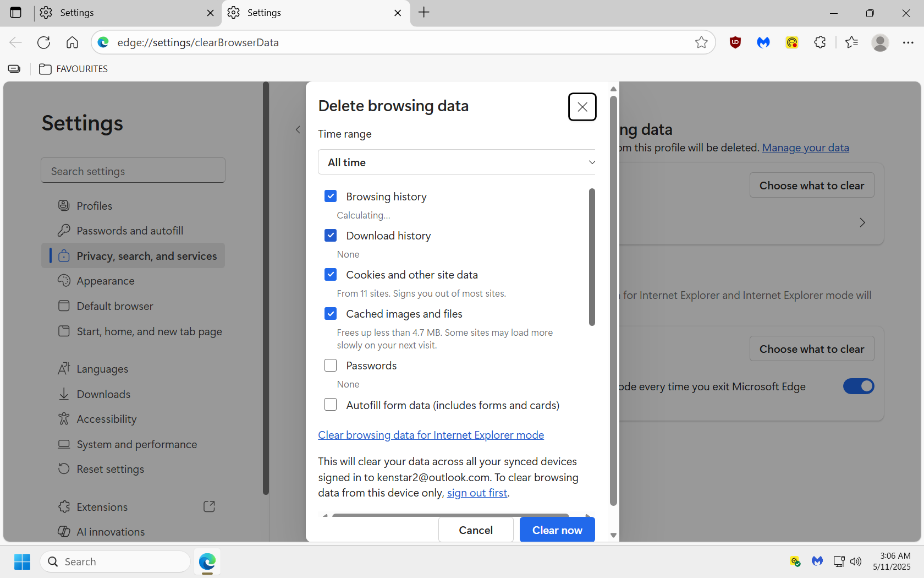
Task: Close the first Settings tab
Action: [210, 13]
